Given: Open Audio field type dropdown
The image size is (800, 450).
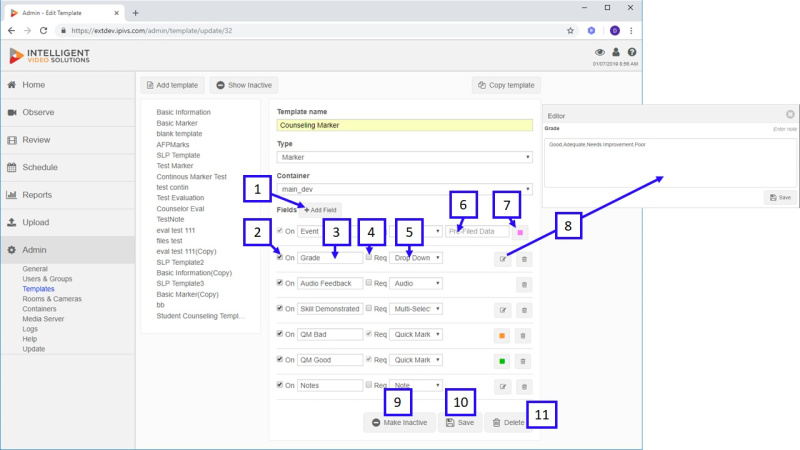Looking at the screenshot, I should [x=416, y=283].
